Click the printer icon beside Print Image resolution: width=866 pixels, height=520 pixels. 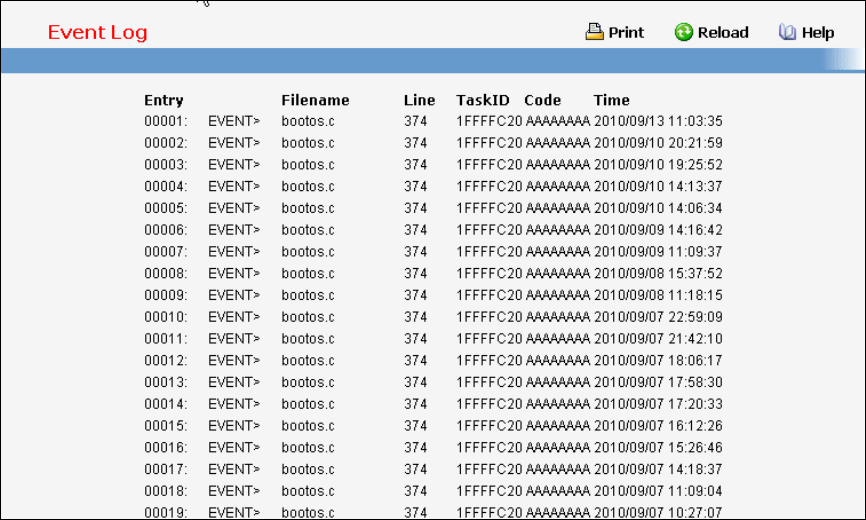pos(594,32)
